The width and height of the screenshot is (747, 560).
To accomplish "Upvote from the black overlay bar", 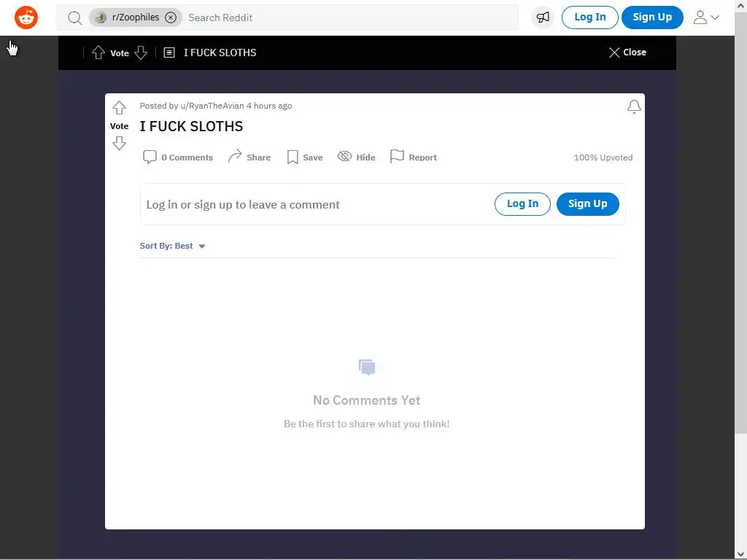I will point(98,52).
